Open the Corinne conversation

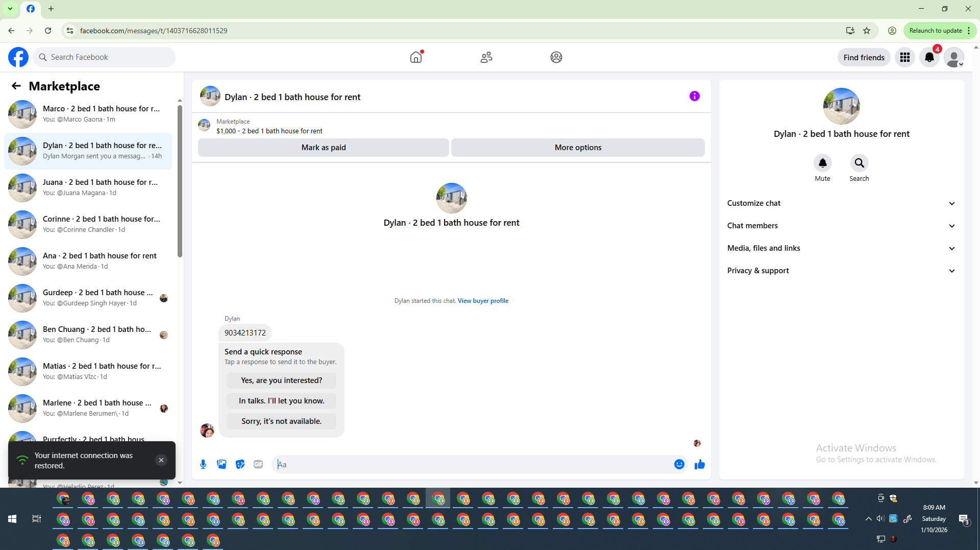click(88, 224)
